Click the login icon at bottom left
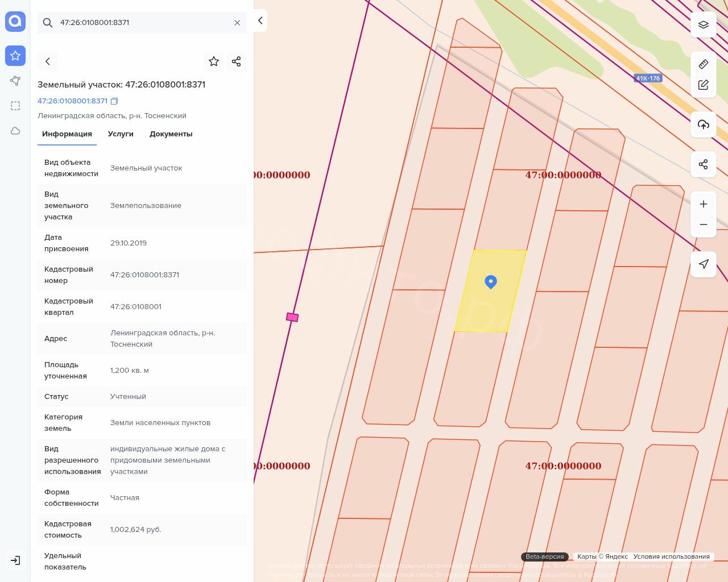The width and height of the screenshot is (728, 582). [x=15, y=560]
